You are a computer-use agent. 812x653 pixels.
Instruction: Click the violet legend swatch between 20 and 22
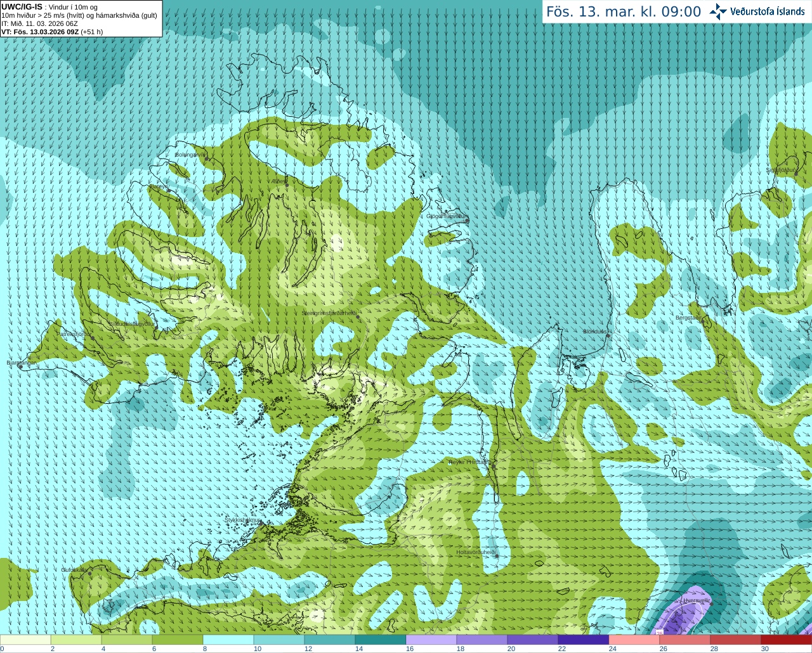pos(533,640)
